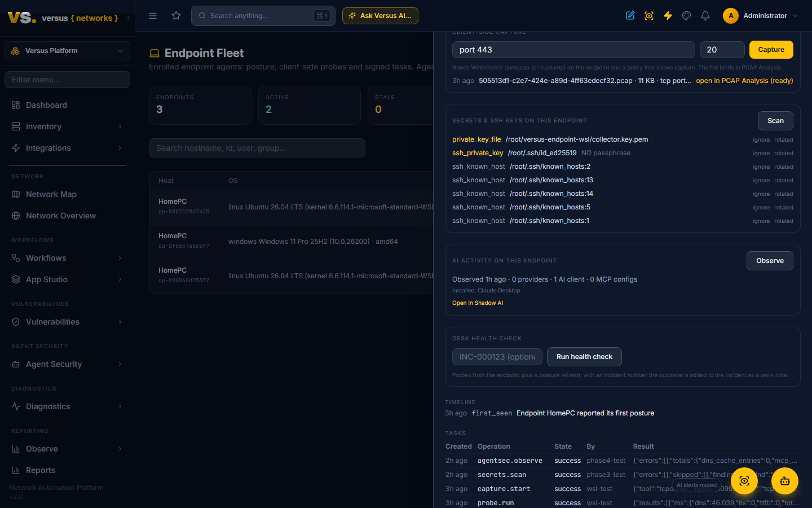Click the Administrator avatar circle
The height and width of the screenshot is (508, 812).
[731, 16]
